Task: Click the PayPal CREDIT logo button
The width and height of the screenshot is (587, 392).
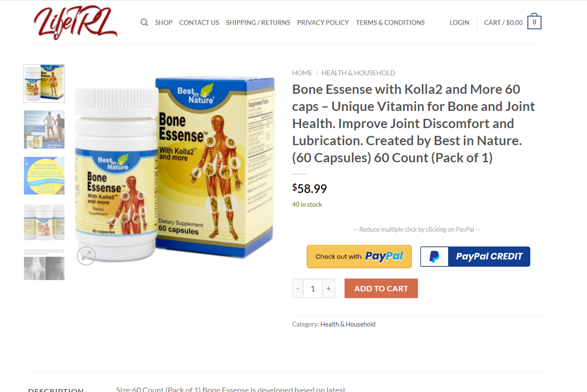Action: tap(475, 257)
